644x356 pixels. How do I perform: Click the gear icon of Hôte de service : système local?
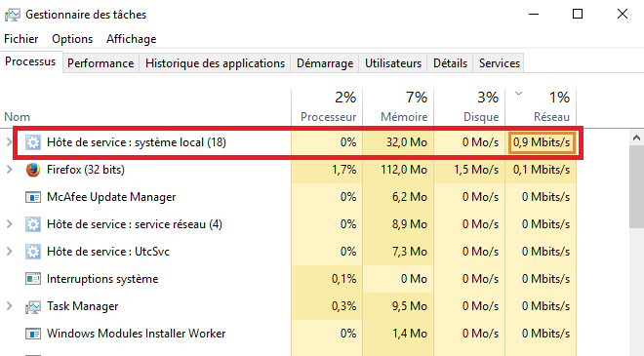tap(33, 142)
